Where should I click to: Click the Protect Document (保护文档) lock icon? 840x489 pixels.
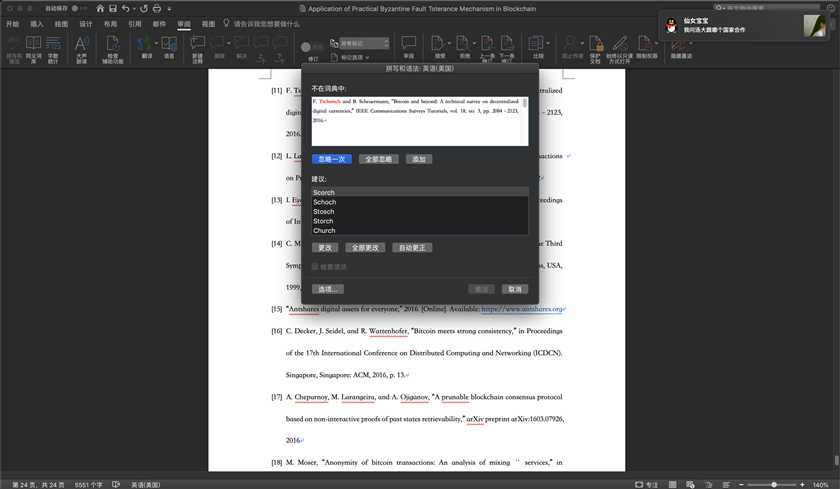click(x=595, y=49)
